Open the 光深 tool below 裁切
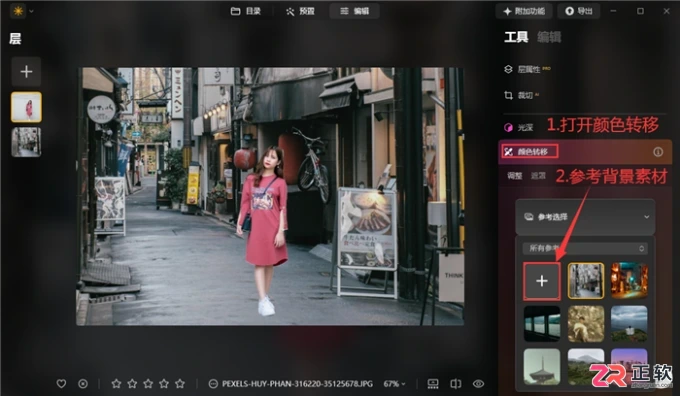680x396 pixels. [519, 127]
